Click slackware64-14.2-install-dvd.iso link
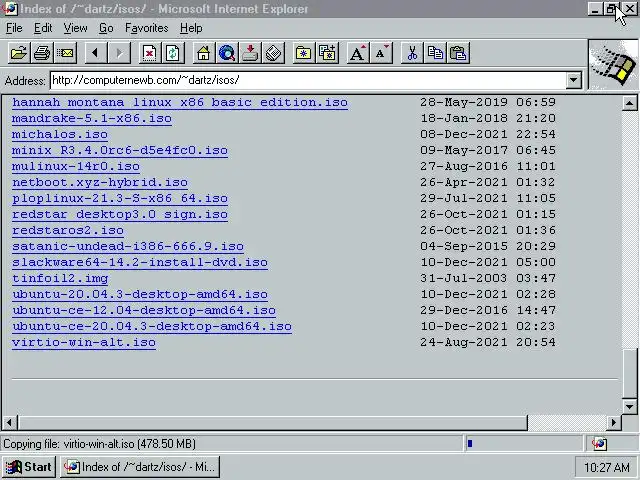 pos(140,262)
